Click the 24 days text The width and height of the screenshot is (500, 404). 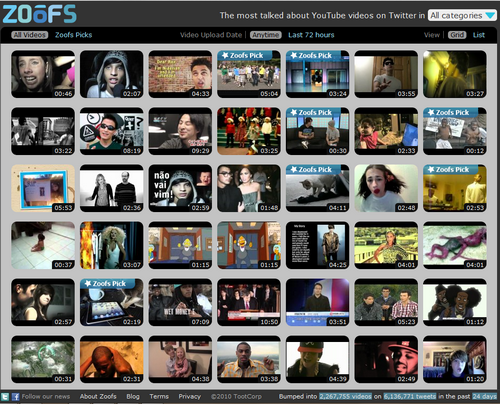[x=484, y=396]
